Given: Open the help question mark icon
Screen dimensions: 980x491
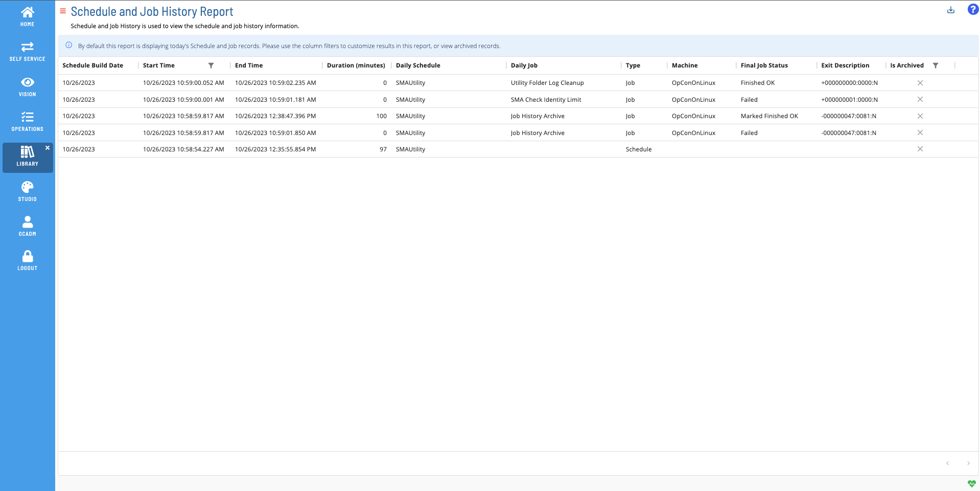Looking at the screenshot, I should [x=973, y=10].
